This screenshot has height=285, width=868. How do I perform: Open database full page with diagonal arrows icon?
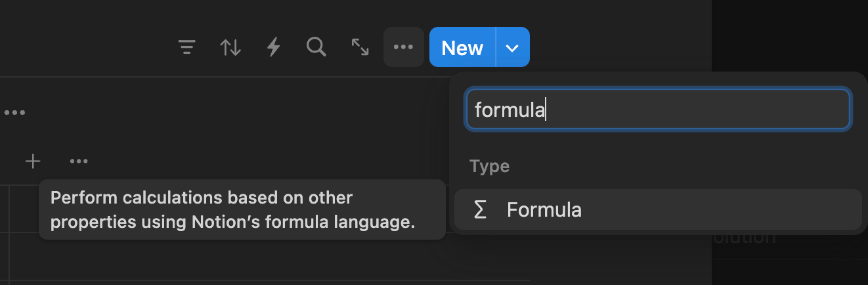360,47
